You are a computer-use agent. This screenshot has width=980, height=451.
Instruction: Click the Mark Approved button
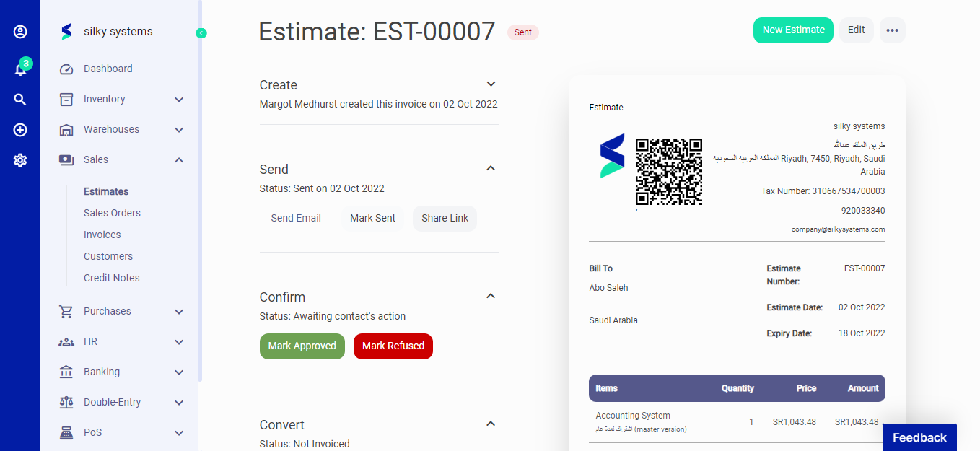tap(302, 346)
